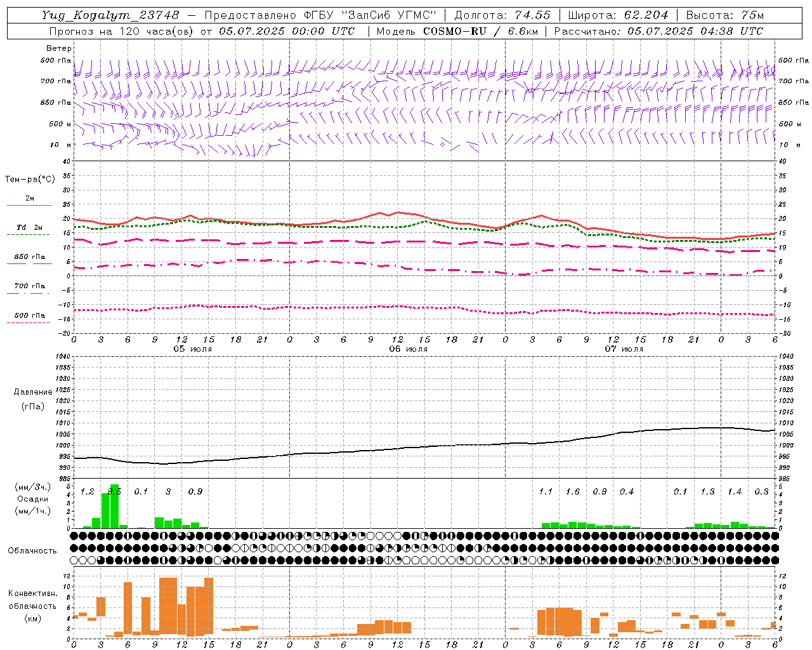Click the tallest green precipitation bar

coord(114,506)
